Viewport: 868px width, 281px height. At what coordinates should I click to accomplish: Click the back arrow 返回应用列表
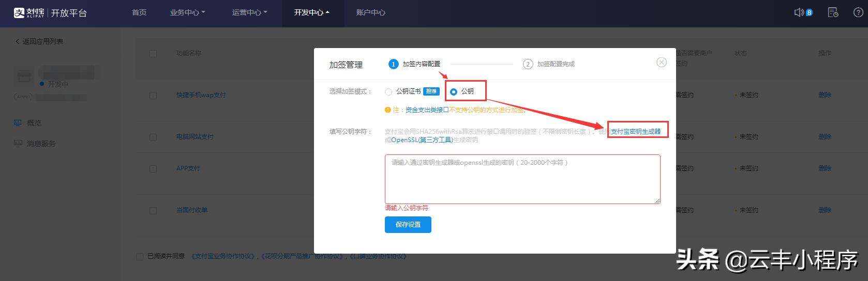[17, 41]
